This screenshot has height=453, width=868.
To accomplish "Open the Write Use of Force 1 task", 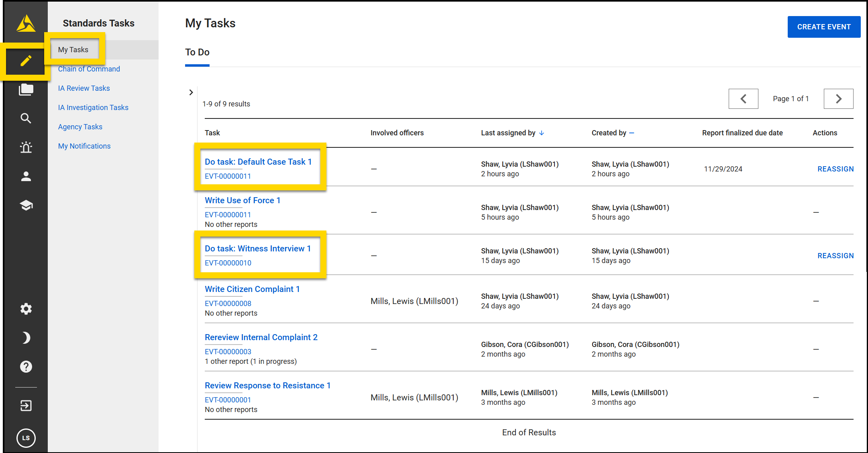I will pyautogui.click(x=242, y=200).
